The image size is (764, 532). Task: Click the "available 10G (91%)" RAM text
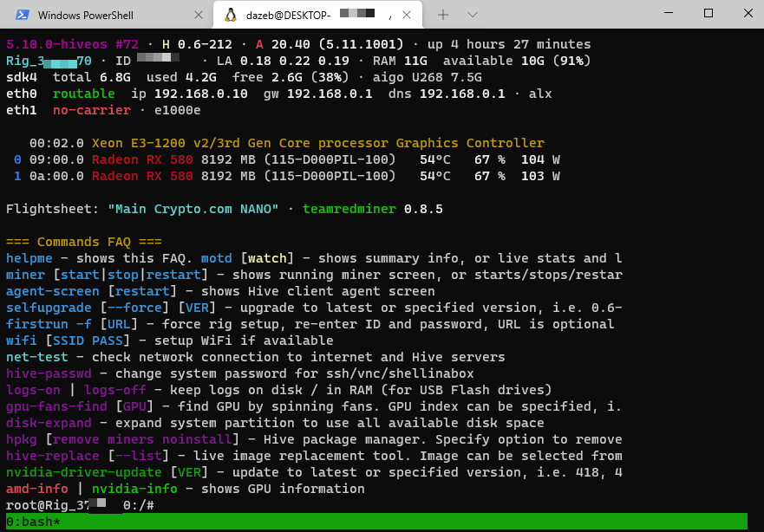(x=517, y=61)
